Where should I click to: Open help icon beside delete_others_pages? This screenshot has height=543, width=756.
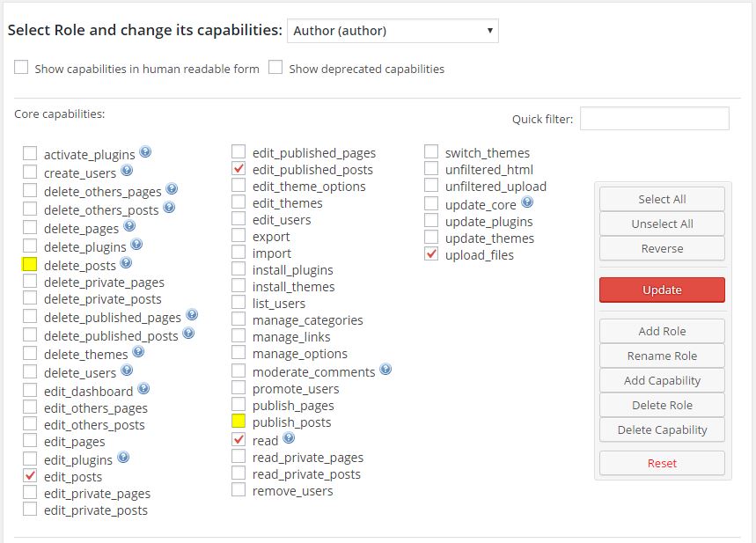[x=172, y=188]
